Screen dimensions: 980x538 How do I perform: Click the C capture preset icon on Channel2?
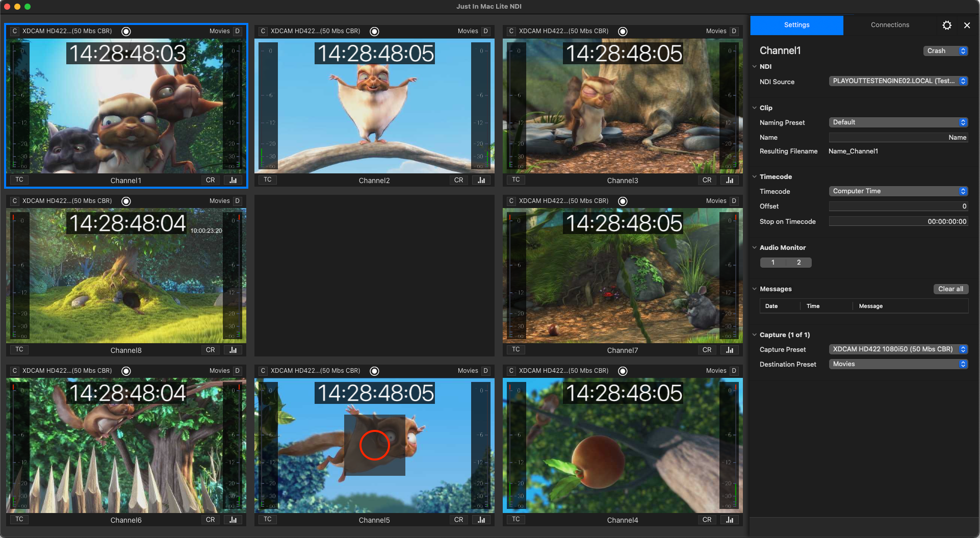click(x=263, y=31)
